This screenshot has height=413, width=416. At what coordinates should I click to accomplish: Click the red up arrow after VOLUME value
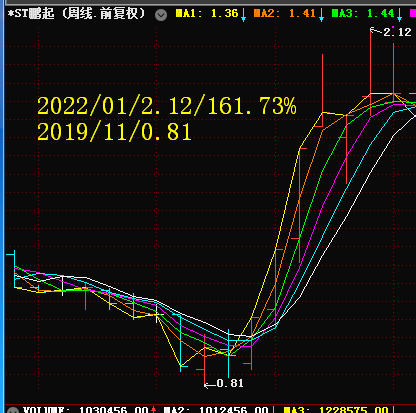click(154, 410)
